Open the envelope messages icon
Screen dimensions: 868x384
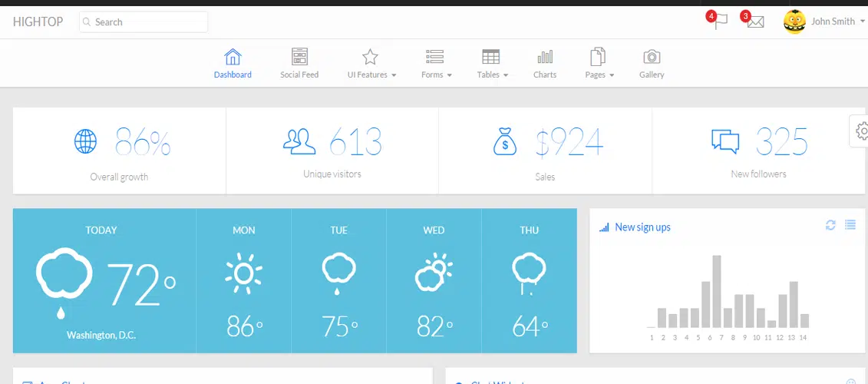coord(754,22)
